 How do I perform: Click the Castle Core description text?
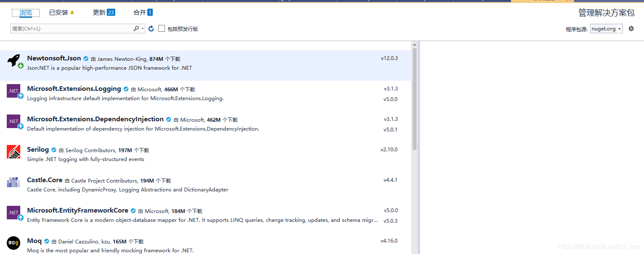click(x=127, y=190)
